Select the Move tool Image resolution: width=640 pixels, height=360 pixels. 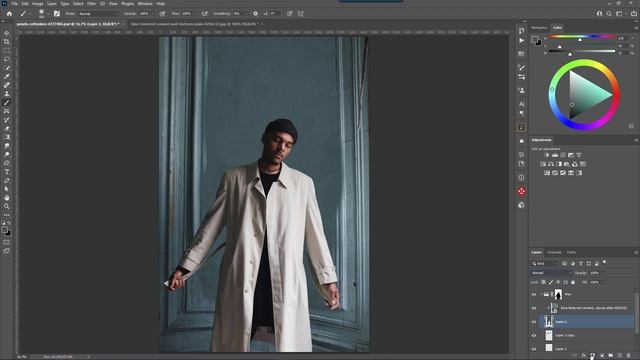click(x=7, y=33)
